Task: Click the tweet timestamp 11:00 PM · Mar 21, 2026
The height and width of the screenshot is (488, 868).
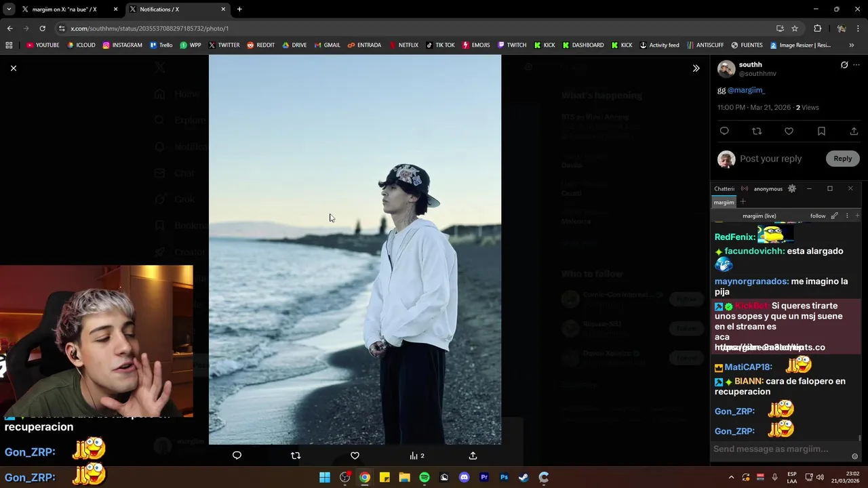Action: 754,108
